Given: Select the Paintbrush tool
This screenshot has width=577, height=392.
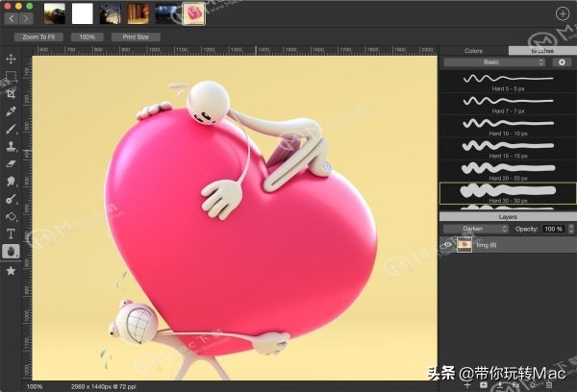Looking at the screenshot, I should click(x=11, y=129).
